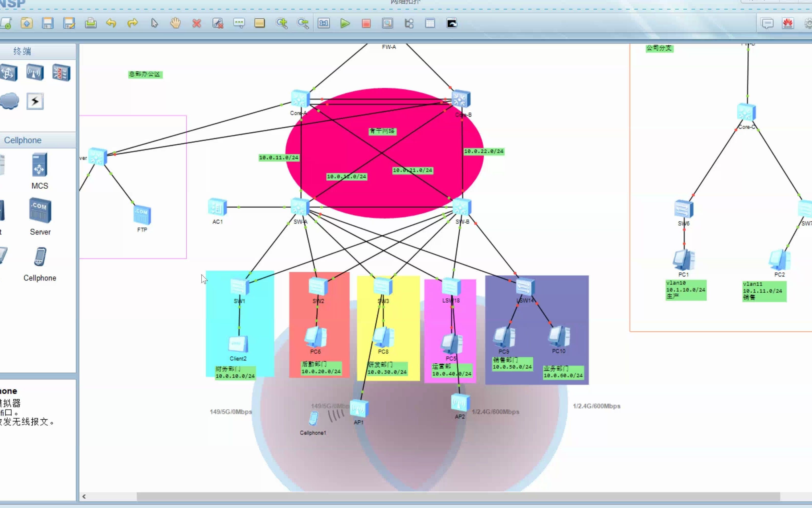Start devices with green play button
The height and width of the screenshot is (508, 812).
[345, 23]
